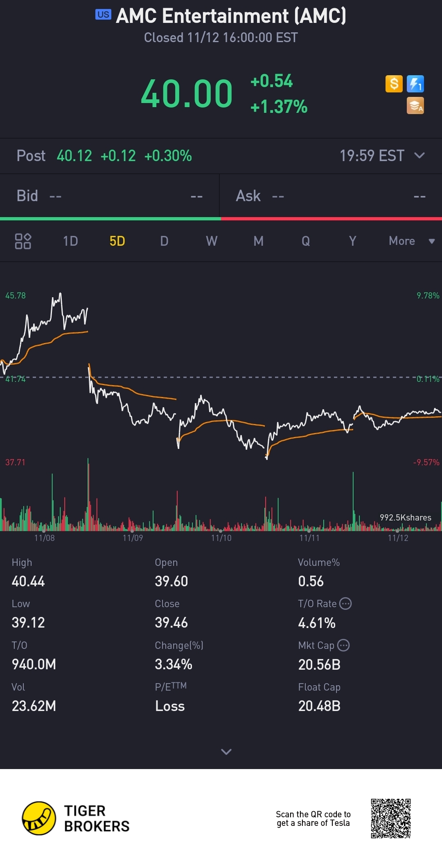
Task: Tap the 992.5Kshares volume label
Action: 406,518
